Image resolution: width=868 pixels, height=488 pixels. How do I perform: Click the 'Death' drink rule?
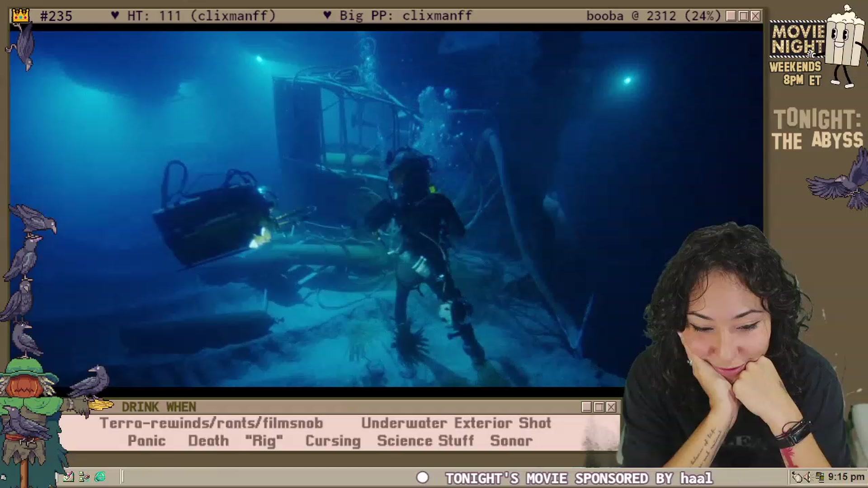(x=208, y=441)
